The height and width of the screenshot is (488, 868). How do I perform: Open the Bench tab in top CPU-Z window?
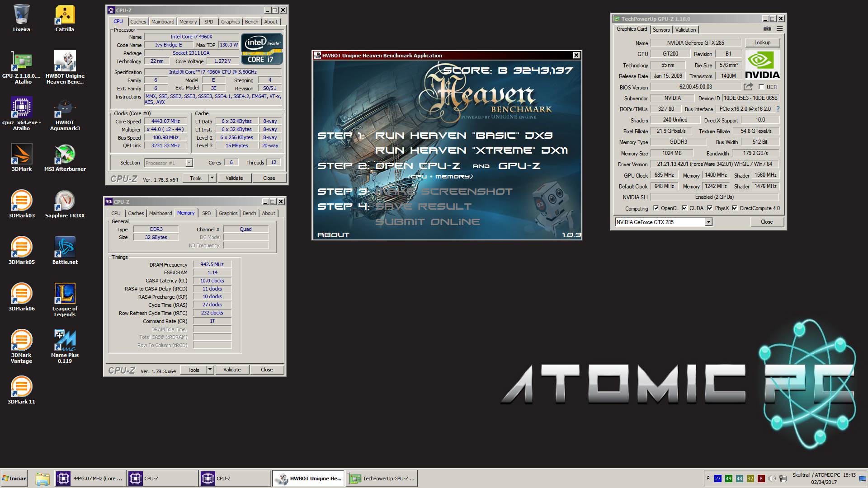pos(252,22)
